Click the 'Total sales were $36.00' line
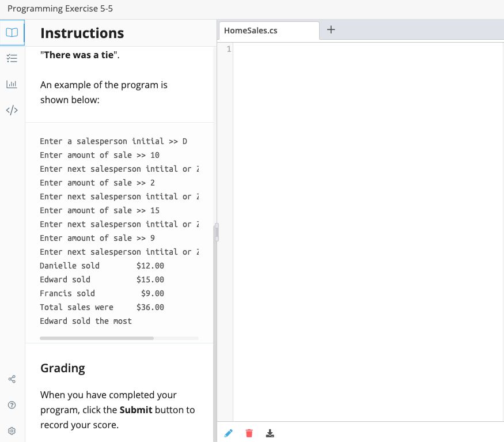The width and height of the screenshot is (504, 442). (102, 307)
